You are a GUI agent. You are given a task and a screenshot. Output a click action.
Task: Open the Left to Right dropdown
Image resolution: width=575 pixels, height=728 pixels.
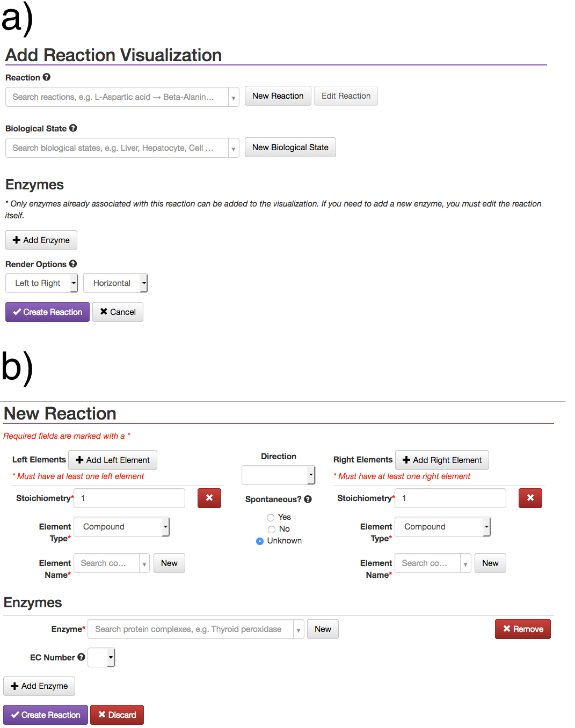[x=42, y=283]
